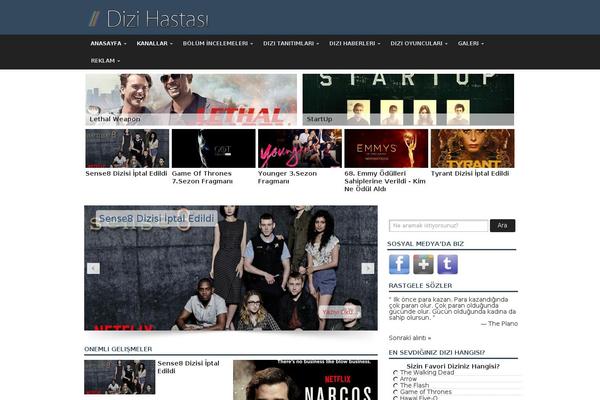600x400 pixels.
Task: Click the slider title Sense8 Dizisi İptal Edildi
Action: coord(157,219)
